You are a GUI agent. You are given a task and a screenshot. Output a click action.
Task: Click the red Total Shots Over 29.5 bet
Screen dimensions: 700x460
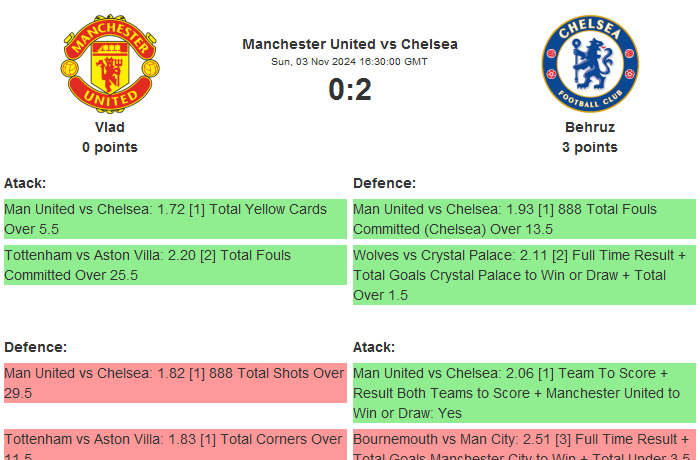pos(175,383)
